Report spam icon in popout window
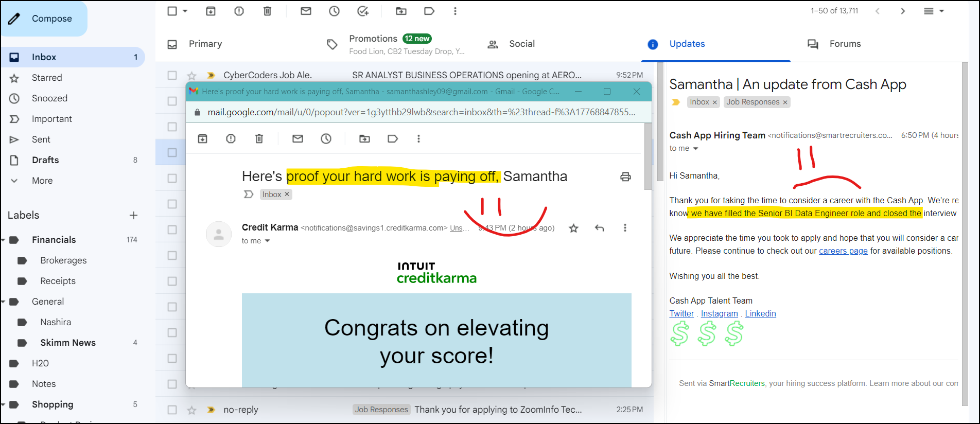This screenshot has width=980, height=424. (231, 138)
